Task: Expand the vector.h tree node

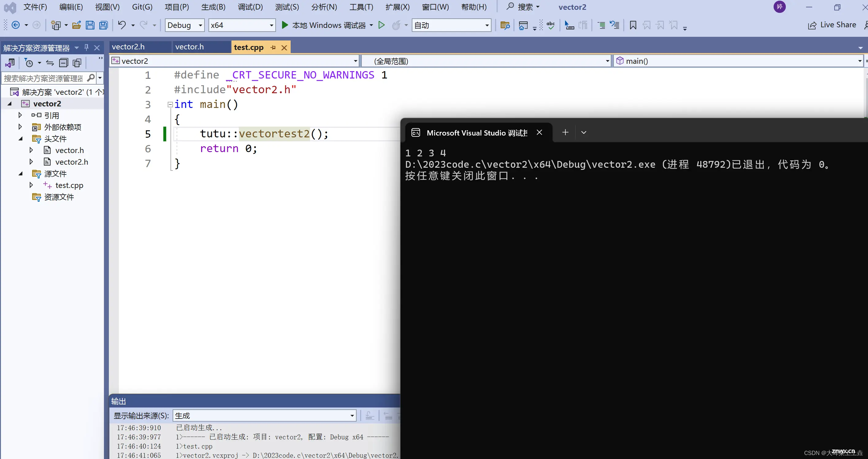Action: tap(31, 150)
